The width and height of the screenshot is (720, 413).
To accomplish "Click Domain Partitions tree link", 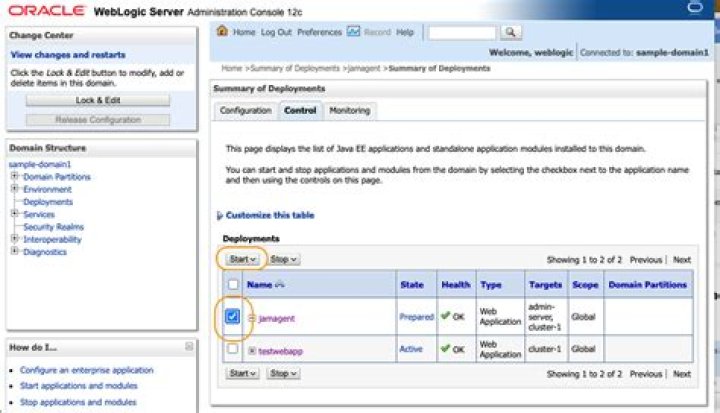I will coord(57,176).
